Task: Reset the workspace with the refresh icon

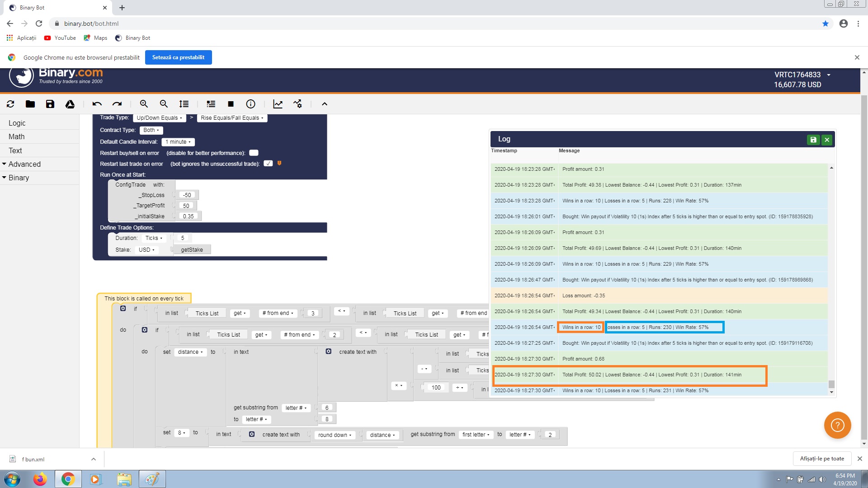Action: [x=10, y=104]
